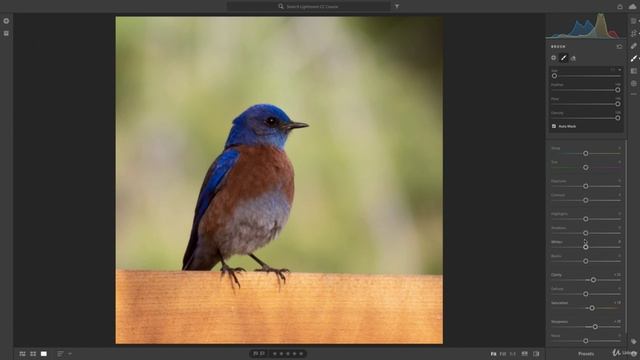Open the My Photos library panel icon
The image size is (640, 360).
[x=6, y=33]
